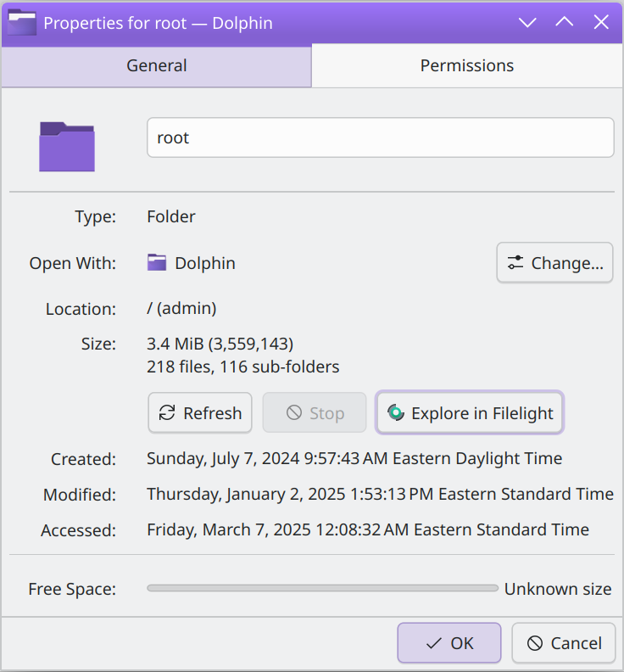Refresh the folder size calculation
Viewport: 624px width, 672px height.
(x=200, y=413)
